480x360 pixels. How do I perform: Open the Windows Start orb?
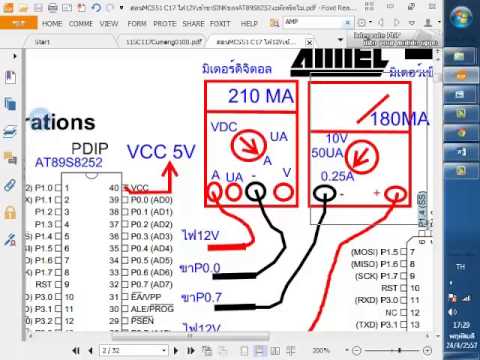click(x=461, y=17)
